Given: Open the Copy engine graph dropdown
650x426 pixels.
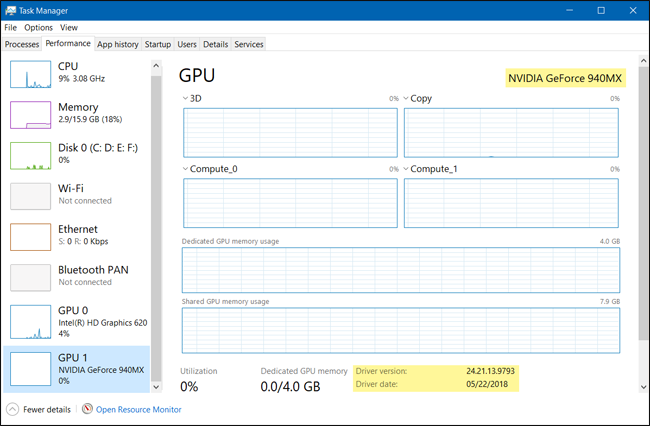Looking at the screenshot, I should (x=406, y=98).
